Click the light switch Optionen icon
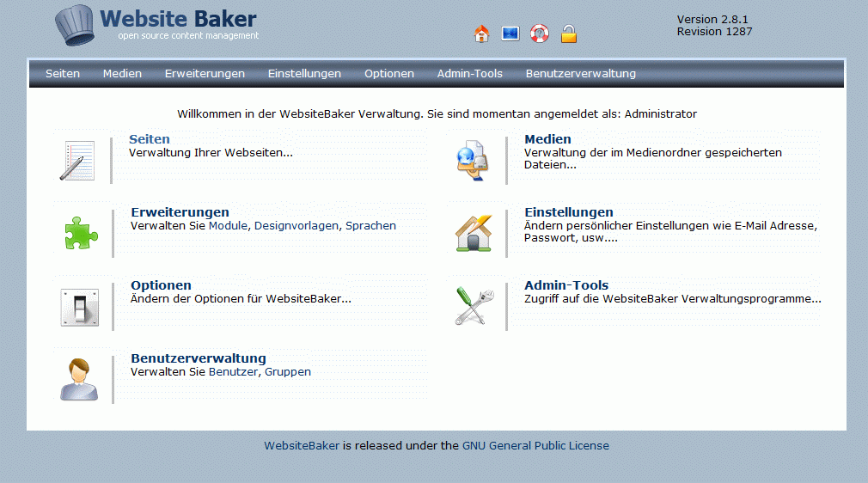Image resolution: width=868 pixels, height=483 pixels. pyautogui.click(x=80, y=307)
